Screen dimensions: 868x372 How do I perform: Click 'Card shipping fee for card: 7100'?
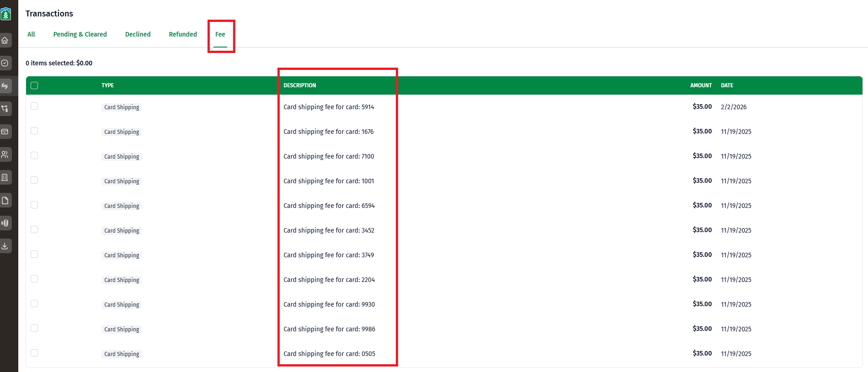[x=329, y=156]
